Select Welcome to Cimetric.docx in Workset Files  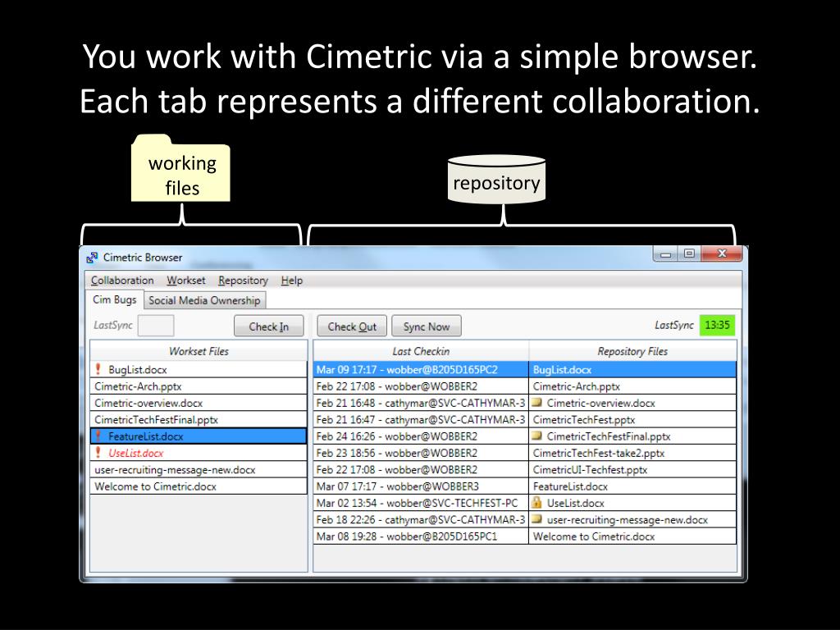tap(199, 486)
